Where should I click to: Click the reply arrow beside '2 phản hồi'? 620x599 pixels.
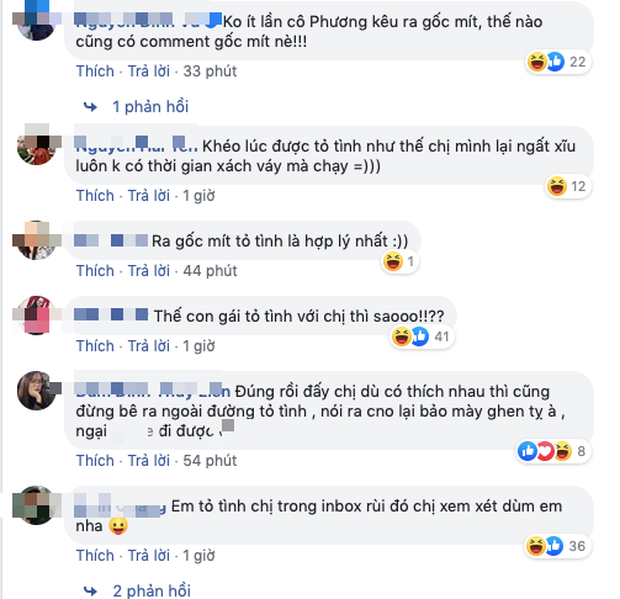[91, 591]
